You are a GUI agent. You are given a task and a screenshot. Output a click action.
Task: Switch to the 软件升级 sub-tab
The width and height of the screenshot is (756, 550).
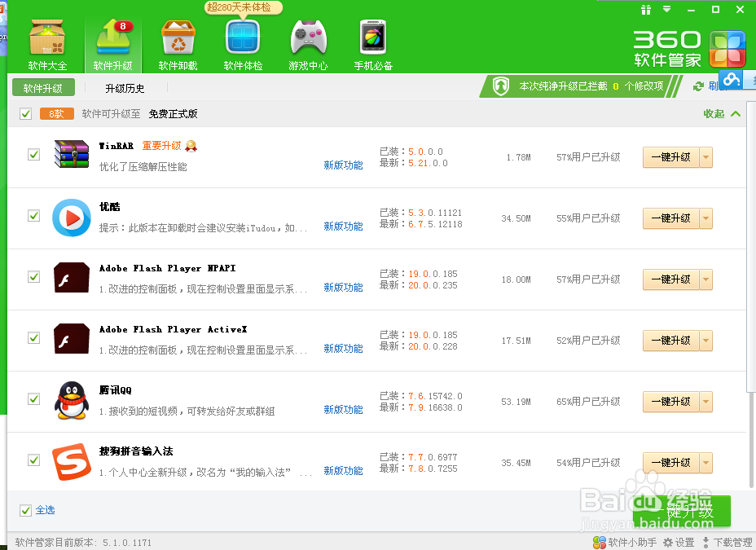[x=43, y=88]
